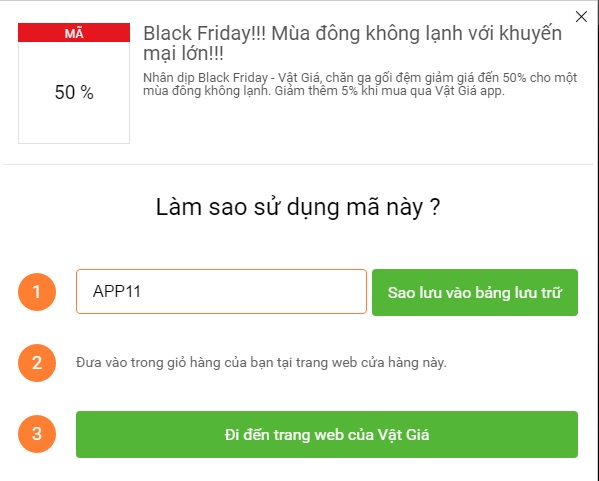
Task: Click the Đưa vào trong giỏ hàng instruction
Action: (261, 362)
